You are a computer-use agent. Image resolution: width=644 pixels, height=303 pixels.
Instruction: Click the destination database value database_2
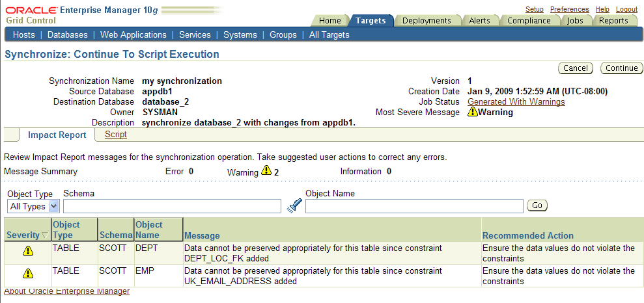coord(166,101)
